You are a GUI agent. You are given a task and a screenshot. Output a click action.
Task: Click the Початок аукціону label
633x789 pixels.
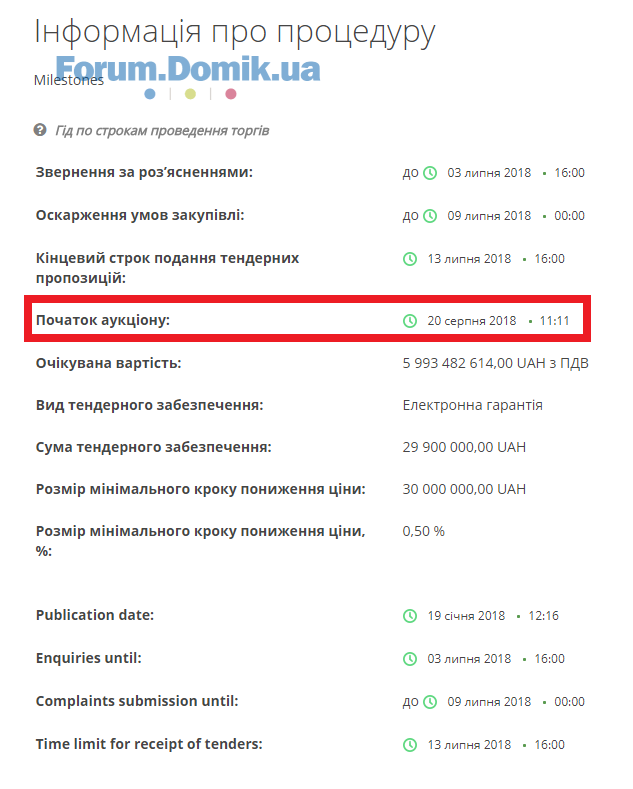[x=103, y=321]
